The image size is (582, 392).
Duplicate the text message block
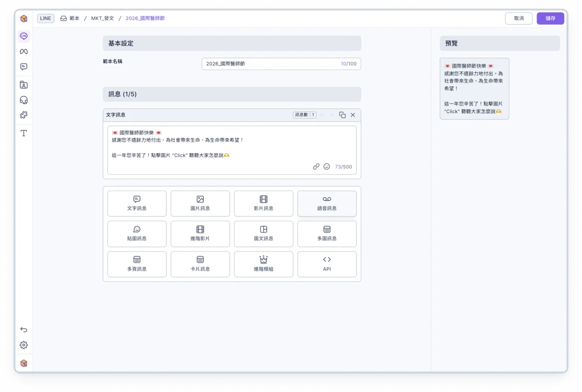(x=342, y=115)
